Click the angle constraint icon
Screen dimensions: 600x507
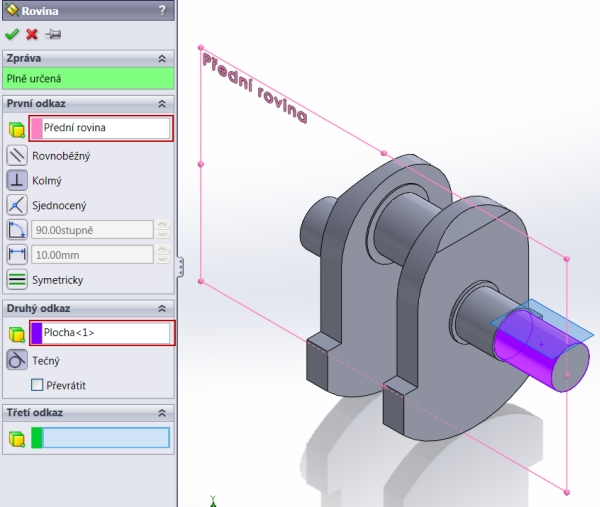[17, 230]
